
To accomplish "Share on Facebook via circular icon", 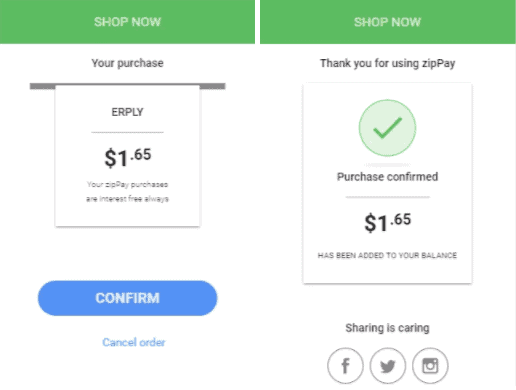I will click(x=345, y=366).
